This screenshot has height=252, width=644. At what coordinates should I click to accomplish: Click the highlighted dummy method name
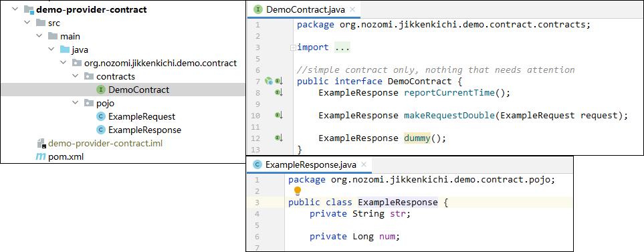pos(417,138)
